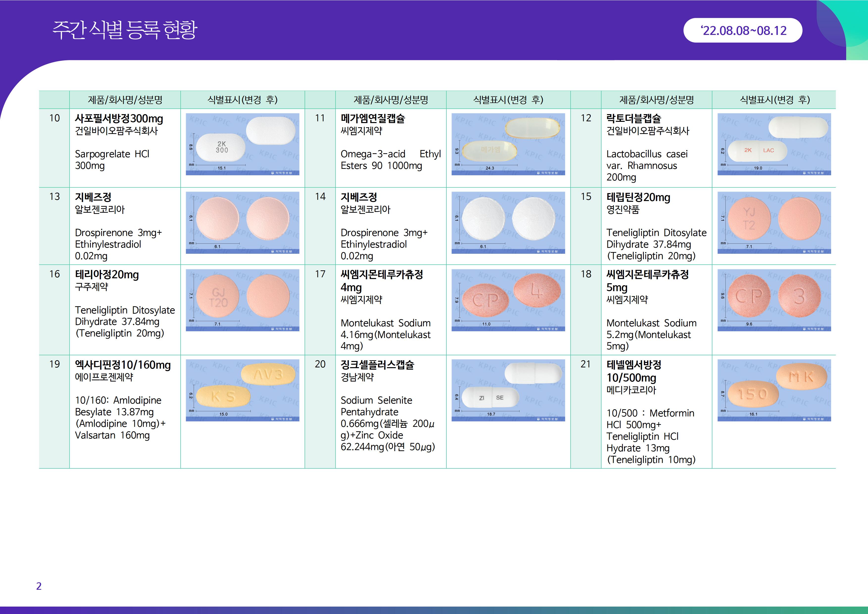Click the 테넬엠서방정 150 MK tablet image
Screen dimensions: 868x614
[x=774, y=390]
